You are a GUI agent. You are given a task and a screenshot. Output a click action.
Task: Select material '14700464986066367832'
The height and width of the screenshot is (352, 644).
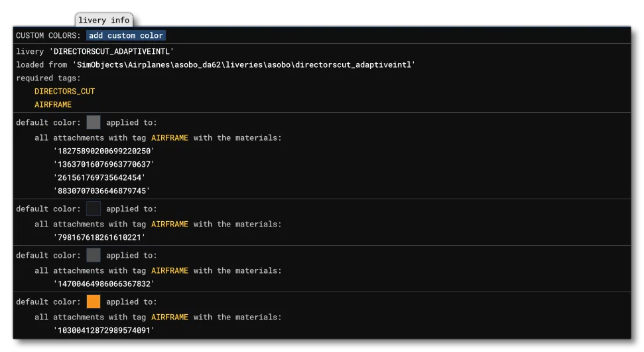[104, 284]
